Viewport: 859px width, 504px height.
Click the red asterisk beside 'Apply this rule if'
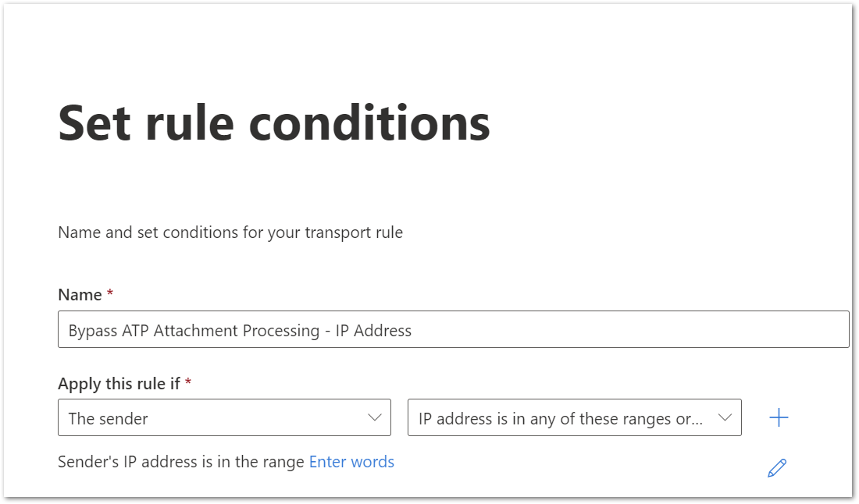coord(188,382)
